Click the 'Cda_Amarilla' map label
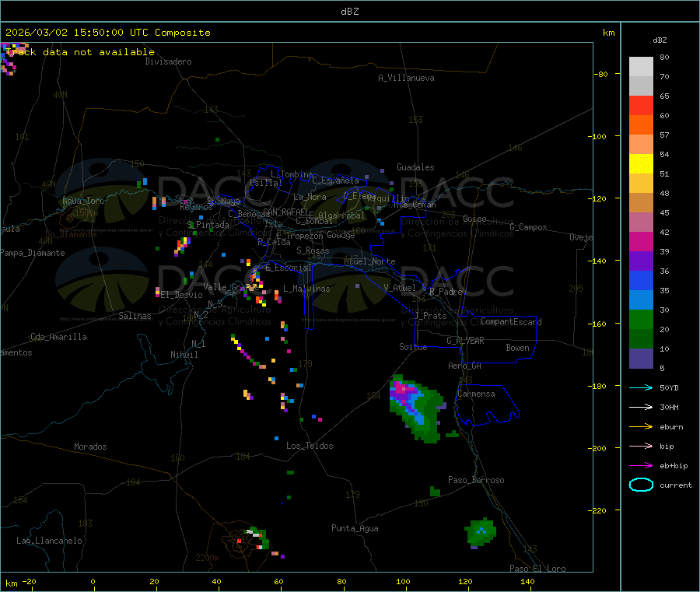 click(58, 337)
